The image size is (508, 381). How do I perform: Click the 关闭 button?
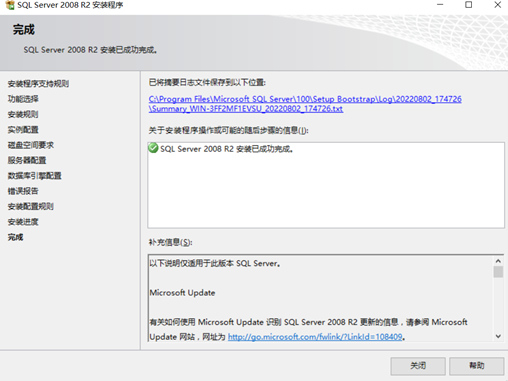[418, 366]
